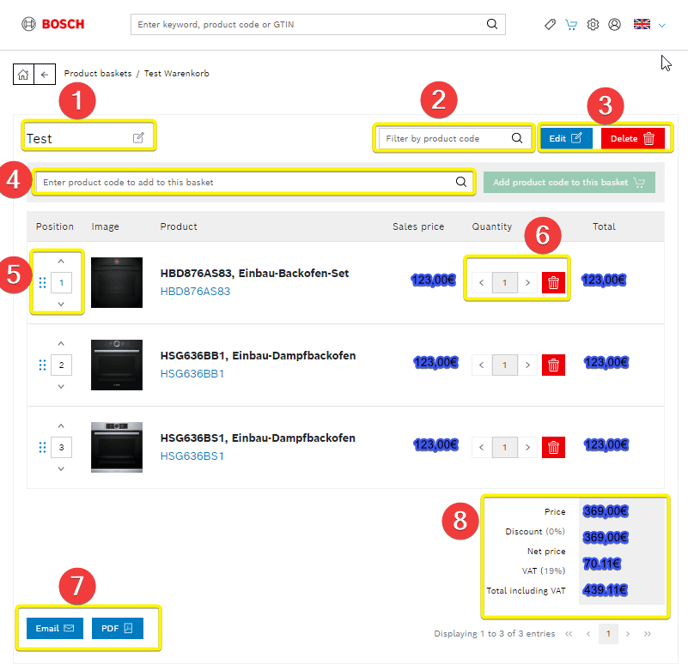Screen dimensions: 688x670
Task: Decrease quantity of HSG636BS1
Action: click(481, 447)
